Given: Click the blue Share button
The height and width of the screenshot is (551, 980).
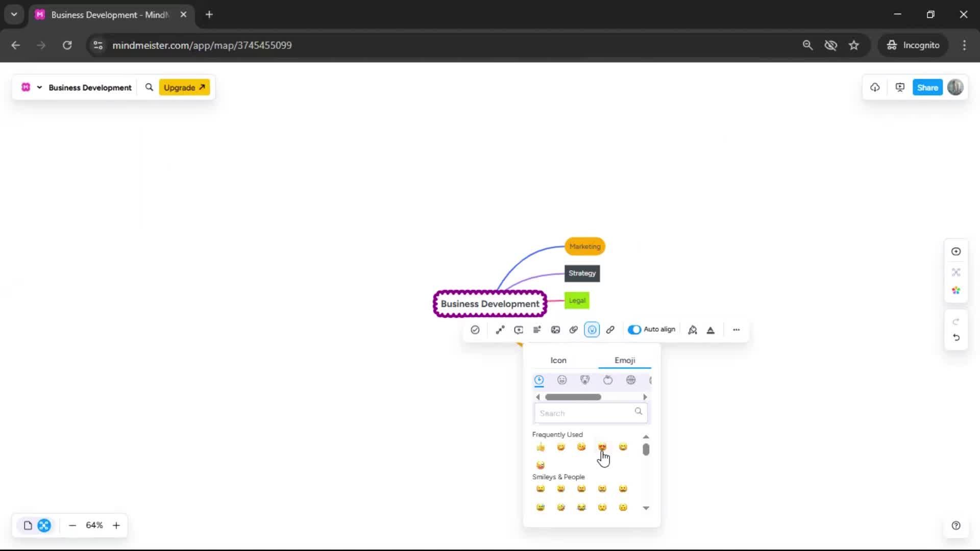Looking at the screenshot, I should click(927, 87).
